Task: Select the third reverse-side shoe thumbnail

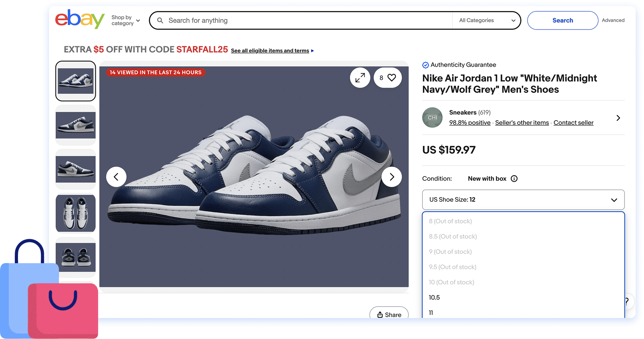Action: [x=75, y=169]
